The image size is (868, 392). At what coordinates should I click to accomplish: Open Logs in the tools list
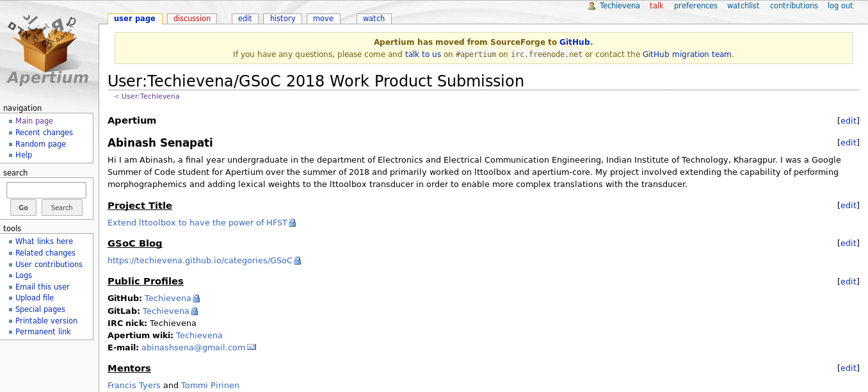pos(24,275)
